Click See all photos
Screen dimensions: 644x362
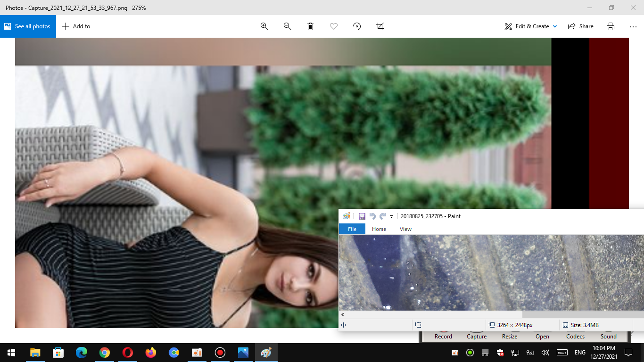(x=28, y=26)
